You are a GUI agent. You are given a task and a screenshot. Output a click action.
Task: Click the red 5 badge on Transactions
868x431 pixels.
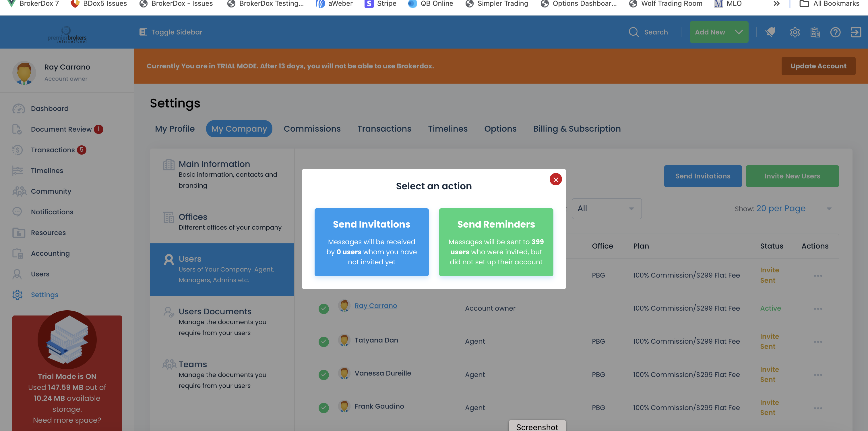point(82,150)
